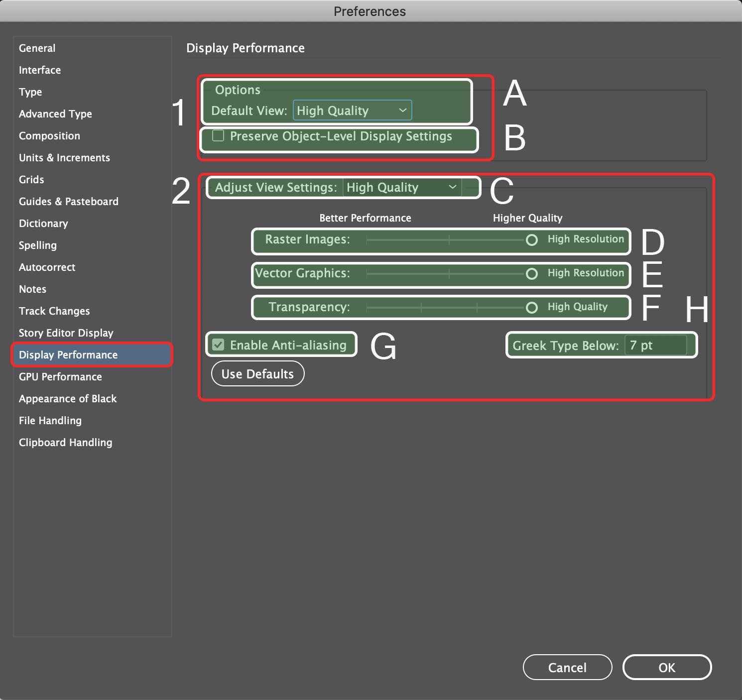
Task: Click the Vector Graphics slider handle
Action: 532,274
